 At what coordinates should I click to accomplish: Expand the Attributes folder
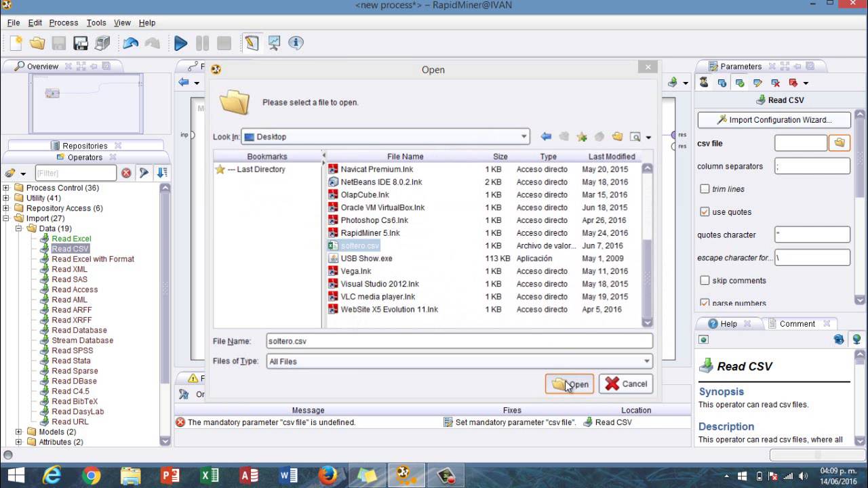[x=20, y=442]
